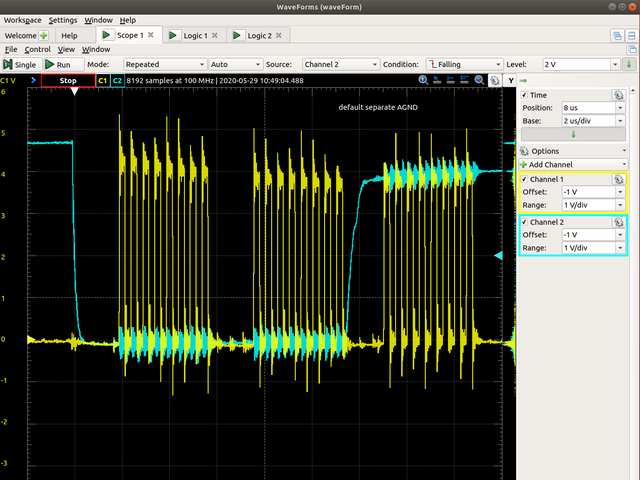
Task: Click the green down arrow beside trigger Level
Action: [629, 64]
